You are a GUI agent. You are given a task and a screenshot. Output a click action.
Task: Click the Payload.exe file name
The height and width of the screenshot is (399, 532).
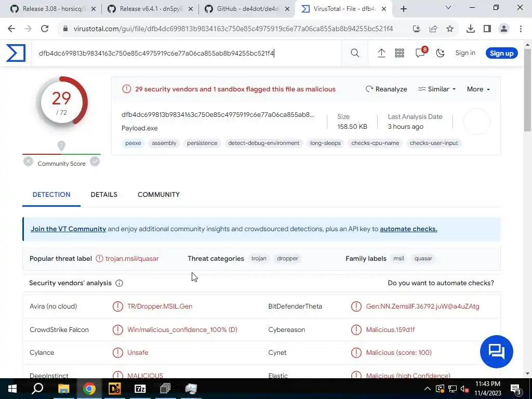[x=139, y=128]
